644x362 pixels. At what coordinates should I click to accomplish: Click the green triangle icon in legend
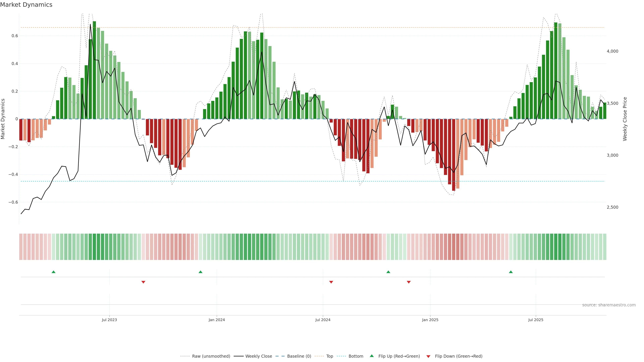pyautogui.click(x=372, y=356)
